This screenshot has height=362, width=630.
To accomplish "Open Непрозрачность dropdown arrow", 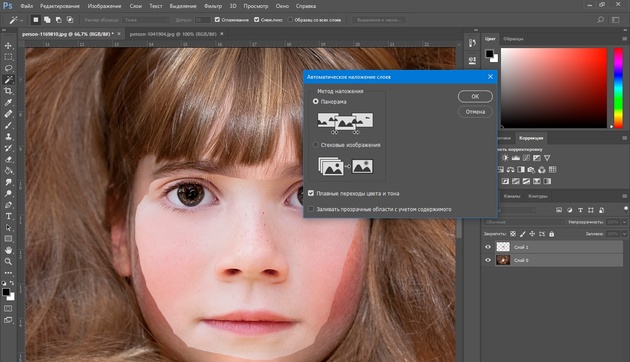I will [624, 222].
